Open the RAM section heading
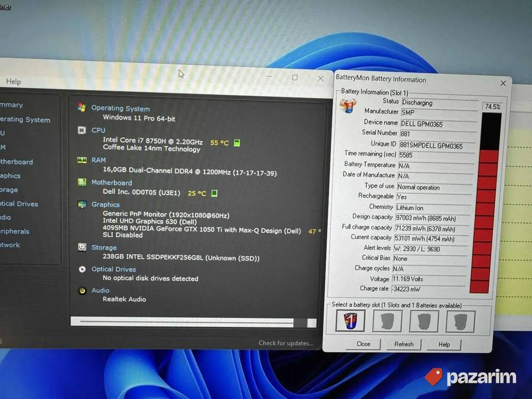The width and height of the screenshot is (532, 399). coord(98,160)
